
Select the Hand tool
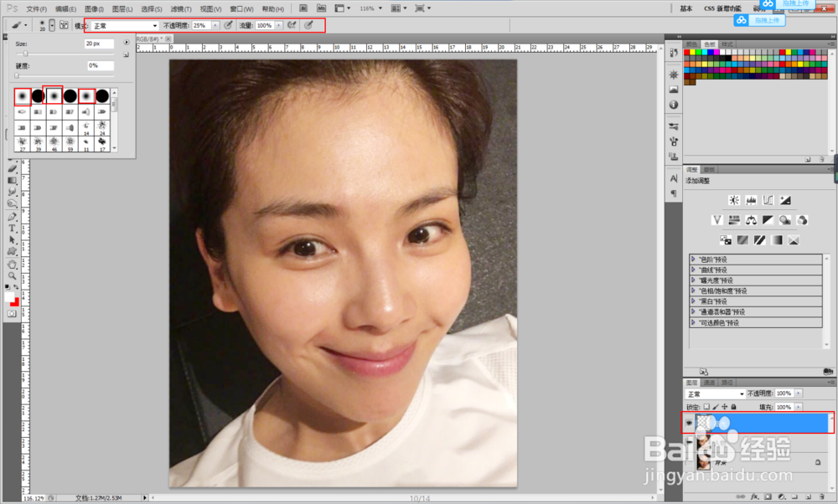point(12,265)
